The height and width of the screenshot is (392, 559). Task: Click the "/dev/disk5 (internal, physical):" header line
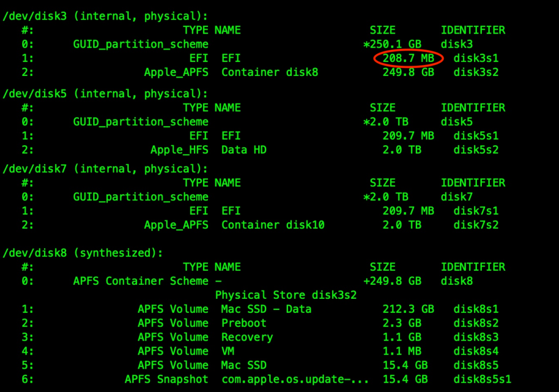click(x=105, y=94)
